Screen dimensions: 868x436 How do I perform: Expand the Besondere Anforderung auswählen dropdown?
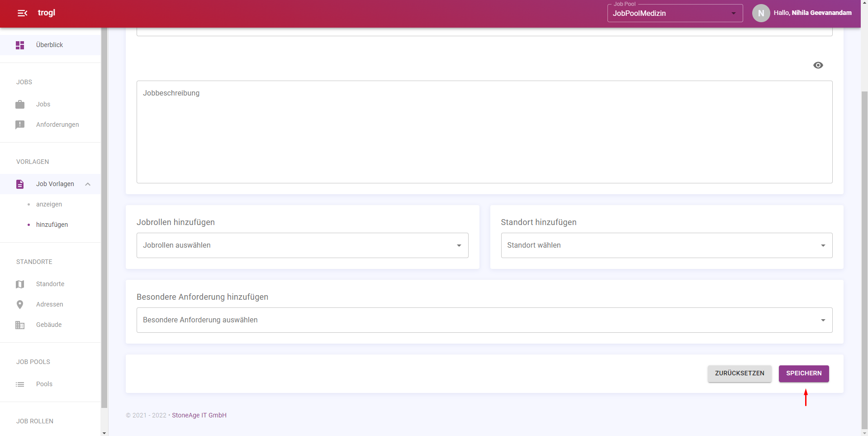pyautogui.click(x=484, y=320)
